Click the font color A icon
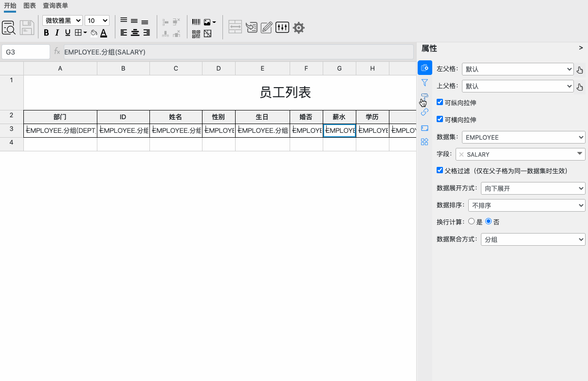 (x=104, y=33)
